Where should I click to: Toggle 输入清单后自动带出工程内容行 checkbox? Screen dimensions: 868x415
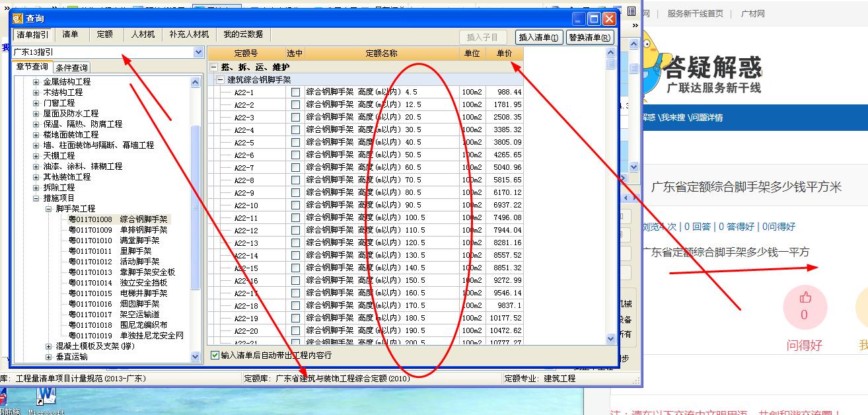(x=215, y=356)
